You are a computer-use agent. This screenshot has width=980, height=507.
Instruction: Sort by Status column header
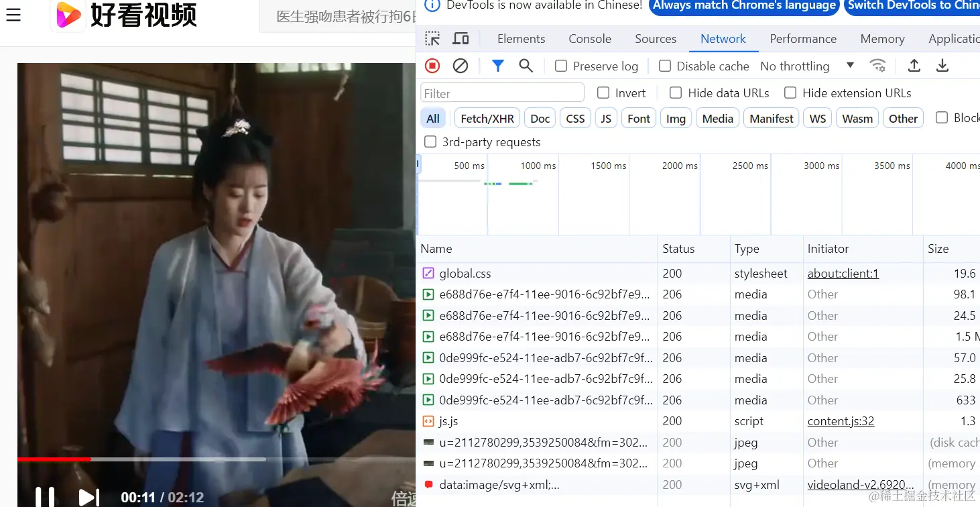click(694, 249)
